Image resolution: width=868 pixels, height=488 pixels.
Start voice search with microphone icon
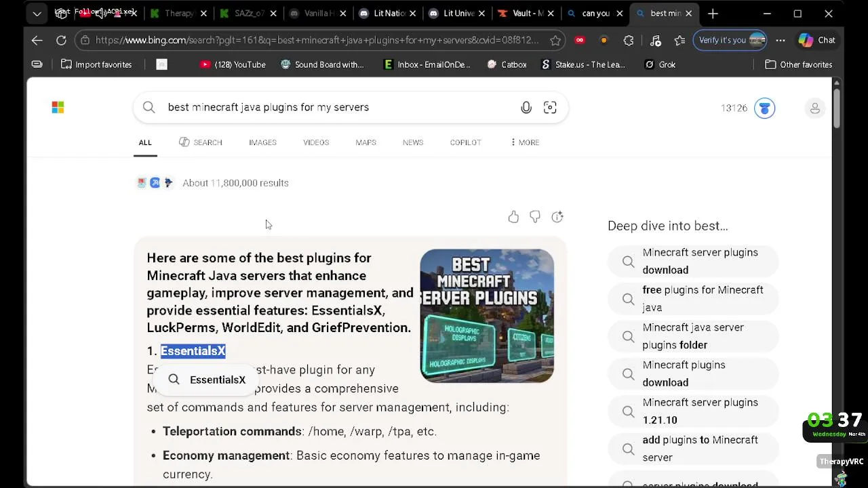pos(526,107)
